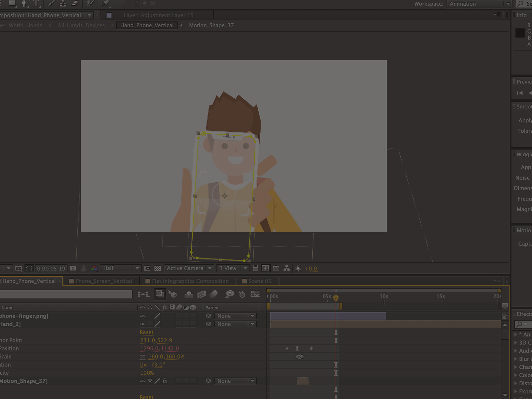Open the Graph Editor in timeline
This screenshot has width=532, height=399.
click(255, 294)
